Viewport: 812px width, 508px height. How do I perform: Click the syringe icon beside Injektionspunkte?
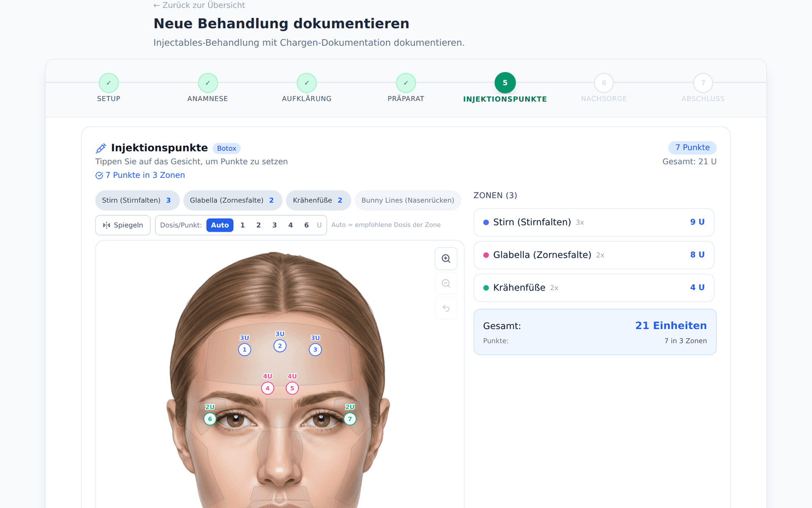(x=101, y=148)
